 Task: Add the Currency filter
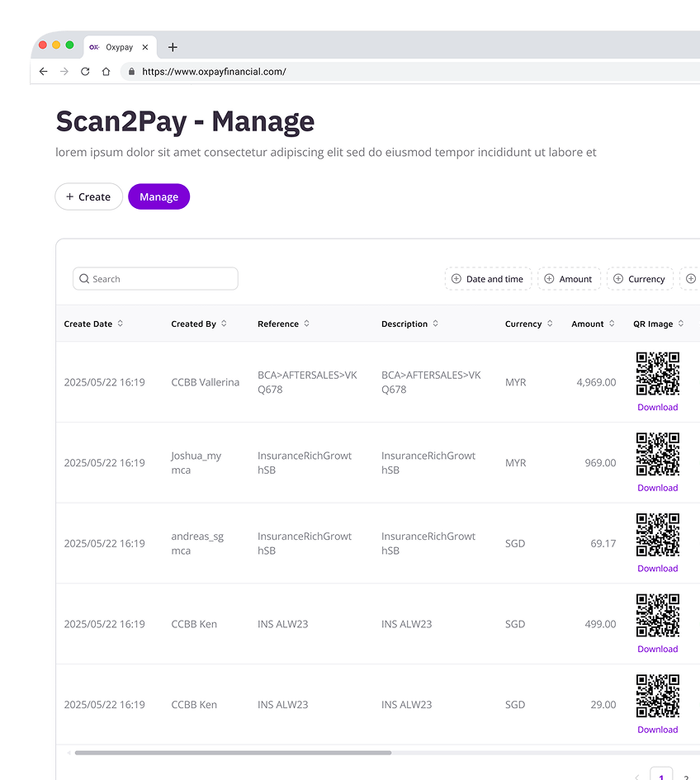(640, 279)
